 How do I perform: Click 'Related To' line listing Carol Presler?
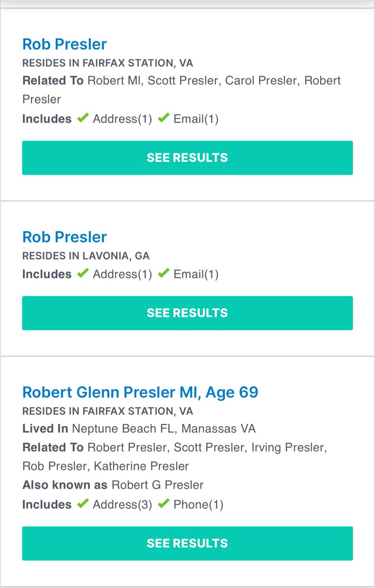tap(181, 81)
